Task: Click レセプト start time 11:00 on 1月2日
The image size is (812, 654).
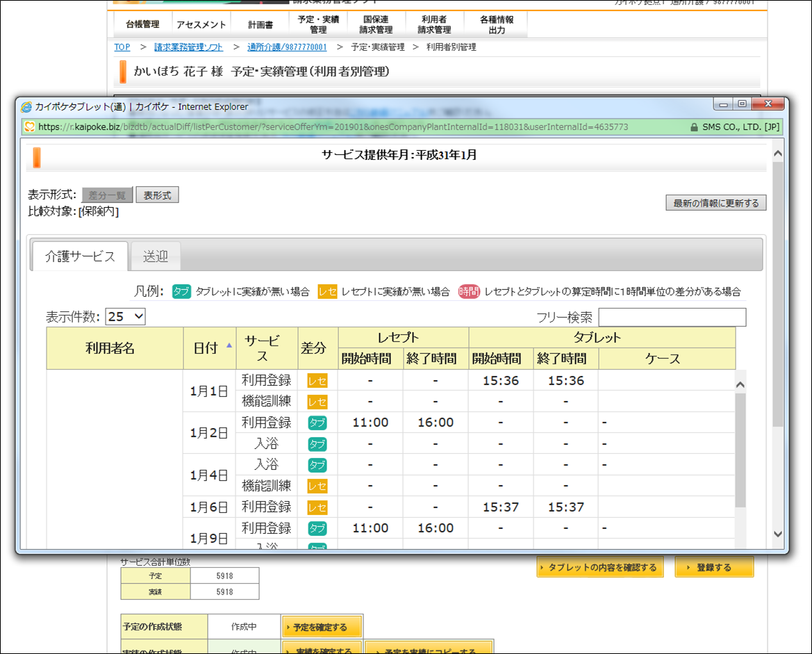Action: (370, 423)
